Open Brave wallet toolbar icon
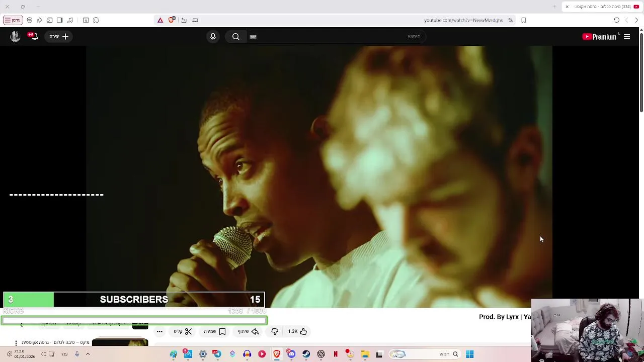The height and width of the screenshot is (362, 644). click(49, 20)
